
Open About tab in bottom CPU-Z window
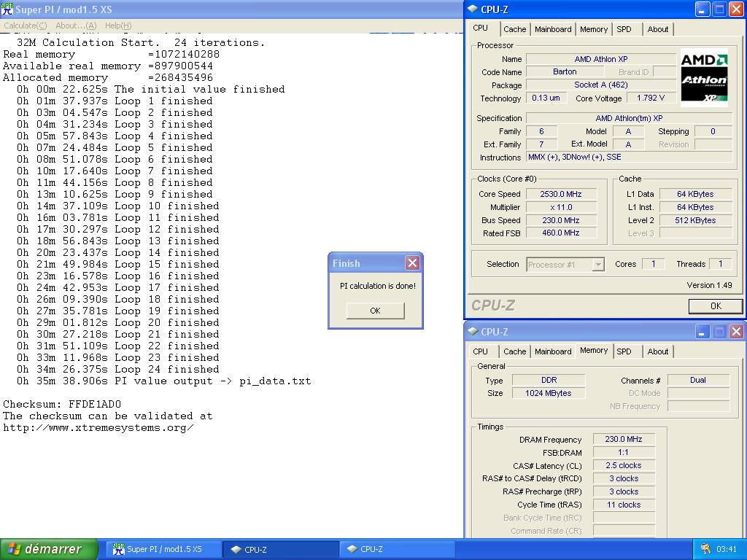(x=658, y=351)
